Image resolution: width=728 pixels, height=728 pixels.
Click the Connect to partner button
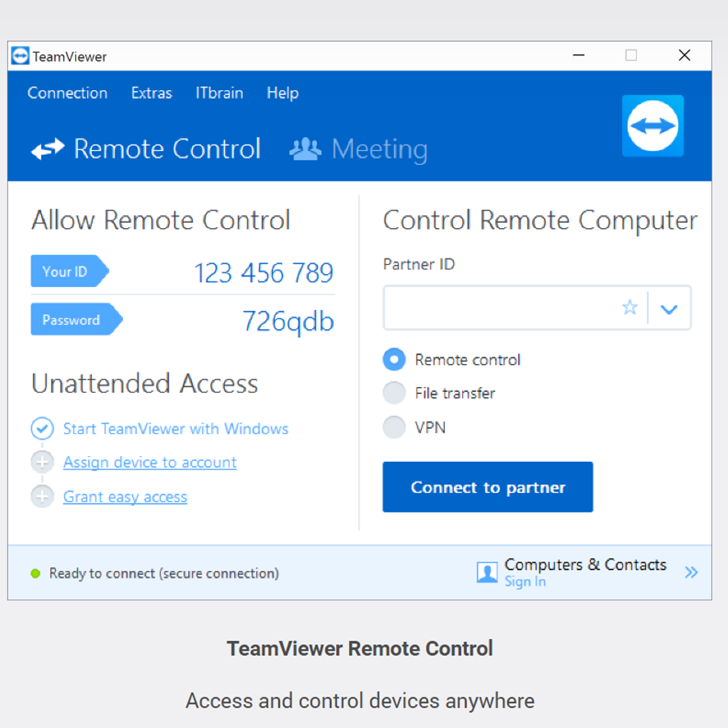click(x=488, y=487)
